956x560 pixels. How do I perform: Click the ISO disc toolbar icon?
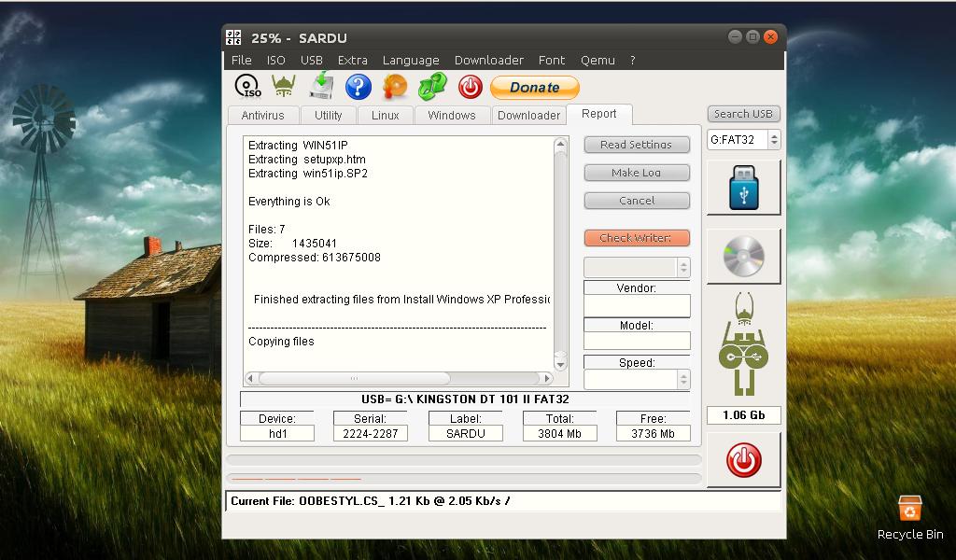pyautogui.click(x=247, y=87)
